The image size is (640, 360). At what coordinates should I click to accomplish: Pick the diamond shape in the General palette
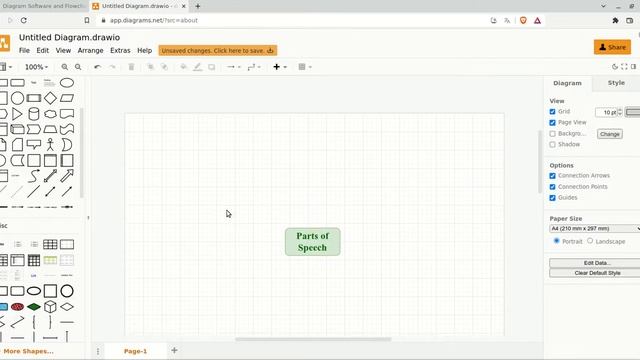50,98
